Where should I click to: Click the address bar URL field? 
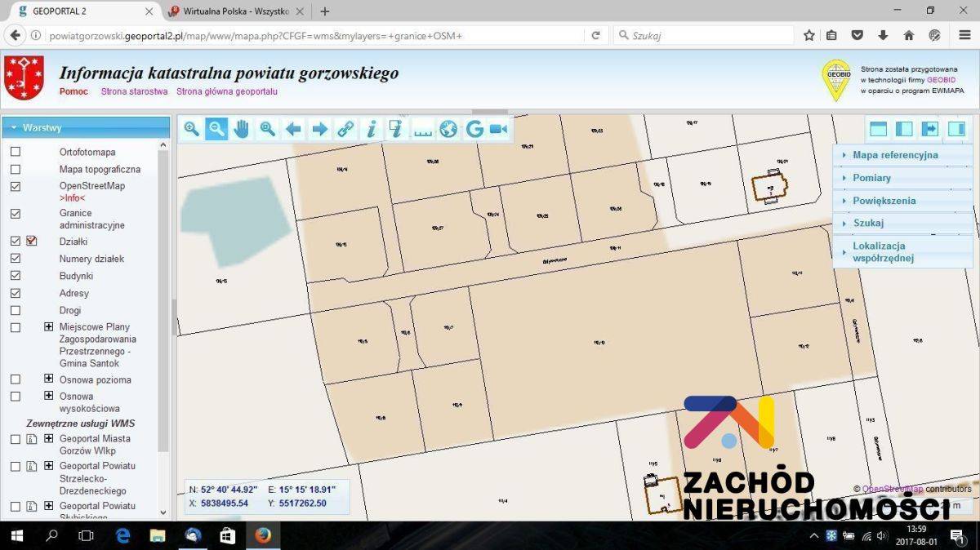[314, 36]
